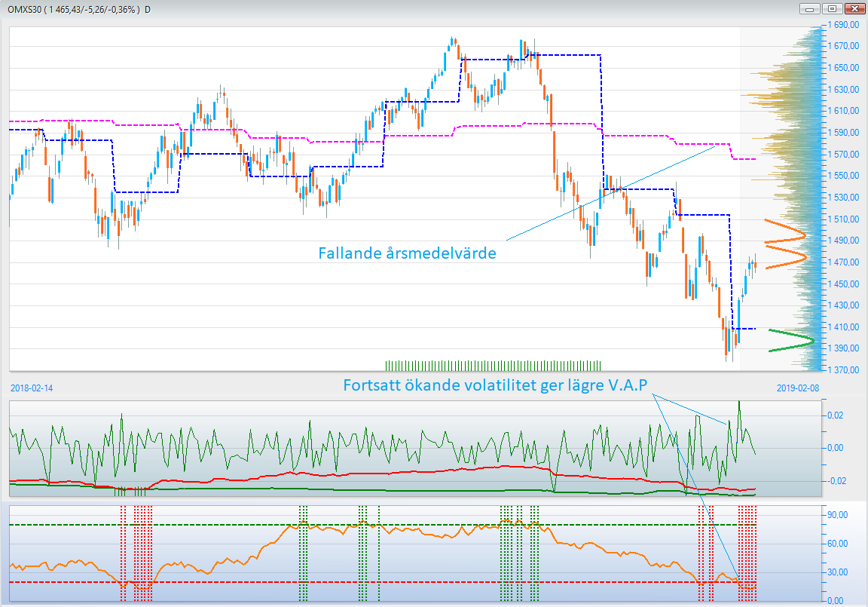Maximize the OMXS30 chart window

point(832,9)
